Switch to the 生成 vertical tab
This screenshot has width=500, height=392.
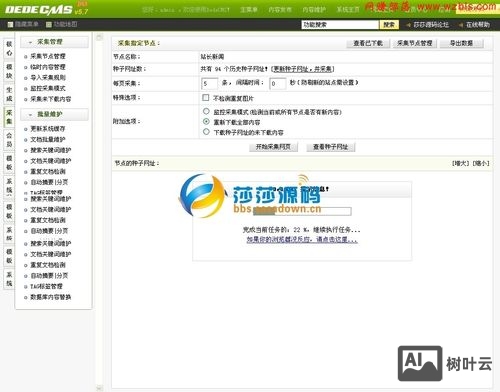[x=9, y=94]
